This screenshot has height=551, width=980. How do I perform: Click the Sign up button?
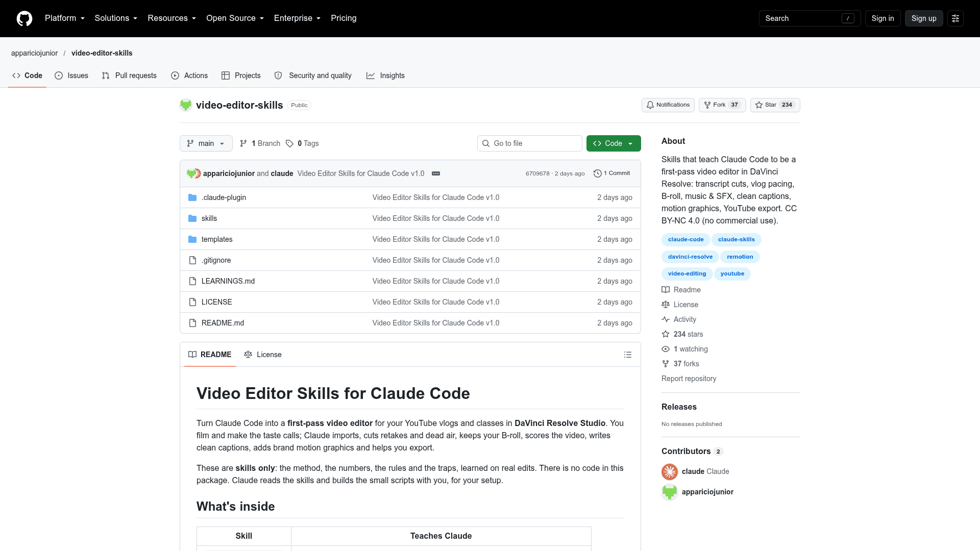(x=924, y=18)
